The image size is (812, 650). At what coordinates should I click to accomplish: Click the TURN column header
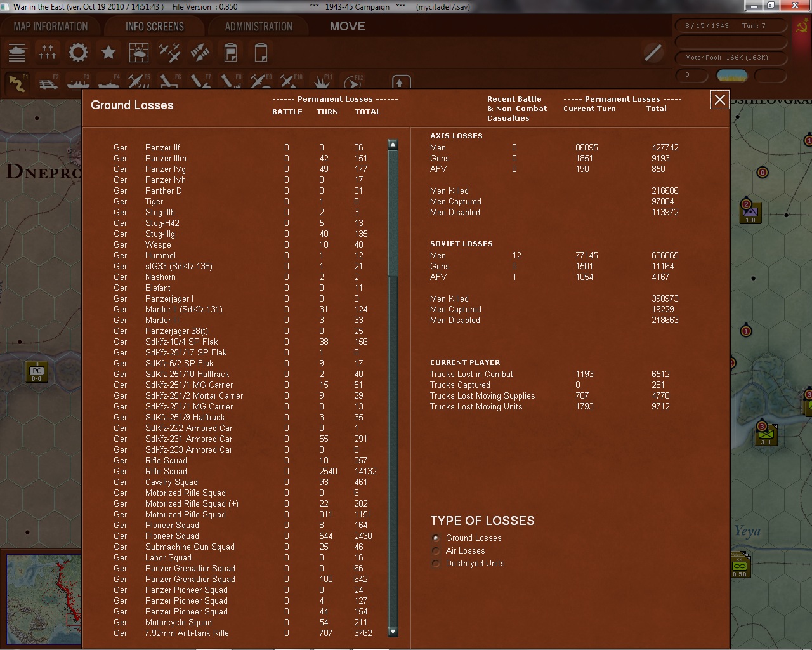coord(327,112)
